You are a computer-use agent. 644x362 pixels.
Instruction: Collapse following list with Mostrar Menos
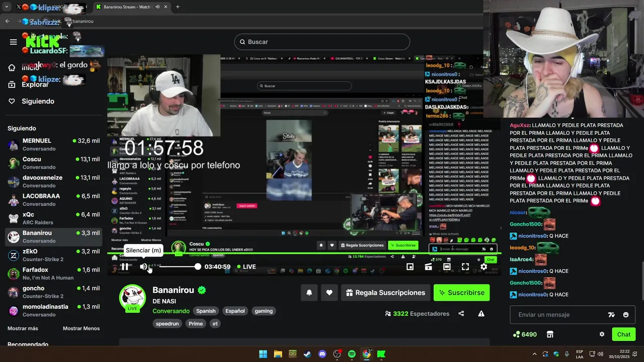81,328
